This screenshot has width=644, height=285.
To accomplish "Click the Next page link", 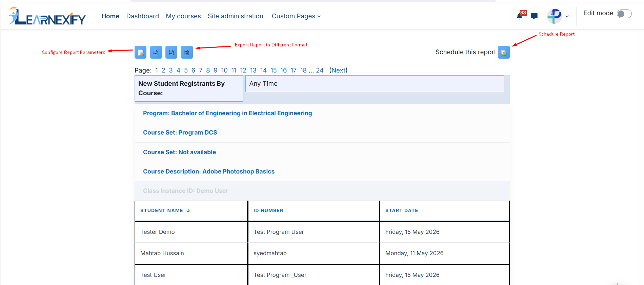I will click(339, 70).
